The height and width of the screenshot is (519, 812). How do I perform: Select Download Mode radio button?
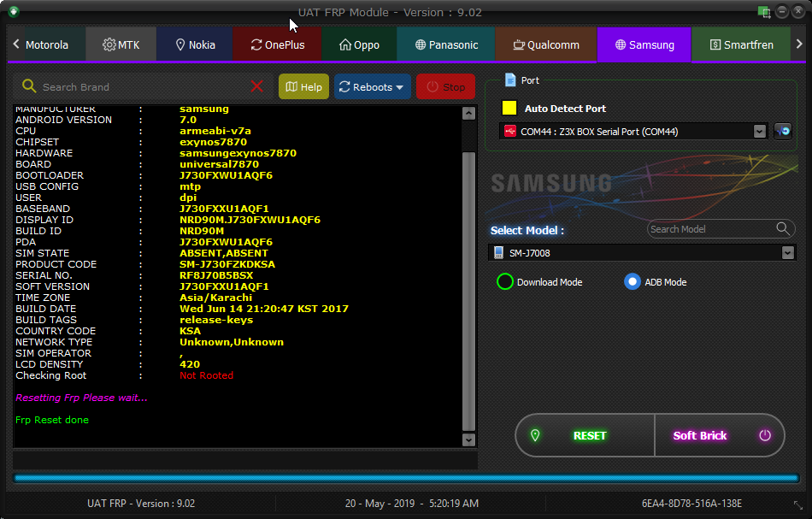(x=505, y=282)
